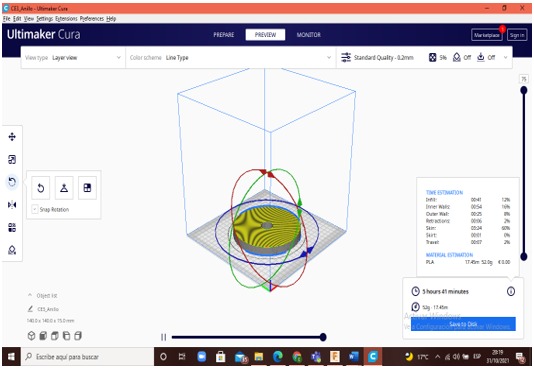Open the Help menu
The width and height of the screenshot is (534, 369).
[111, 18]
